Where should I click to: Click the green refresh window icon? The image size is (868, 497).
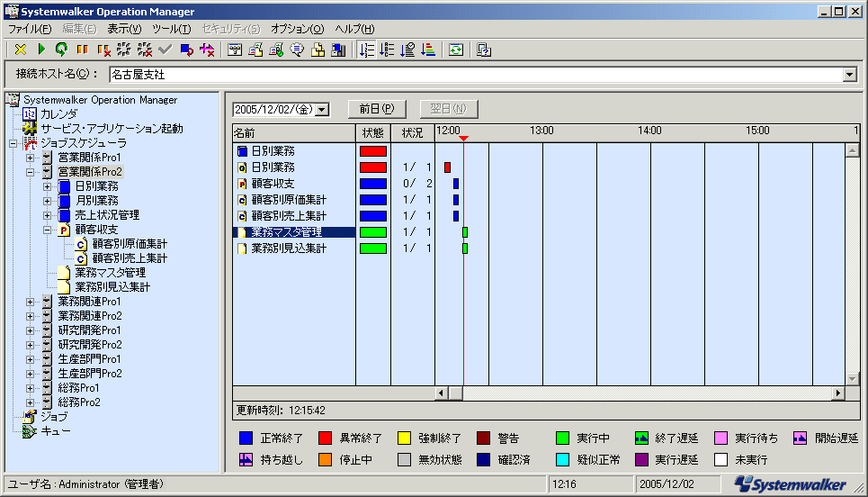coord(456,50)
